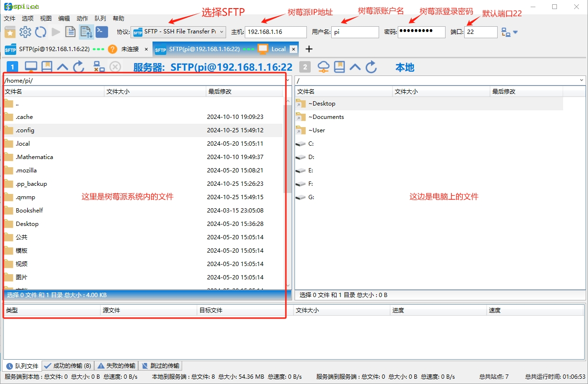This screenshot has width=588, height=384.
Task: Go to parent directory in server panel
Action: coord(61,67)
